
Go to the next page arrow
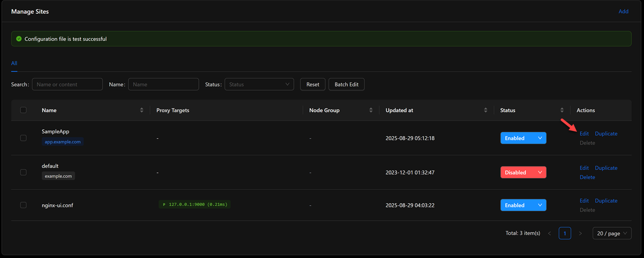coord(580,233)
